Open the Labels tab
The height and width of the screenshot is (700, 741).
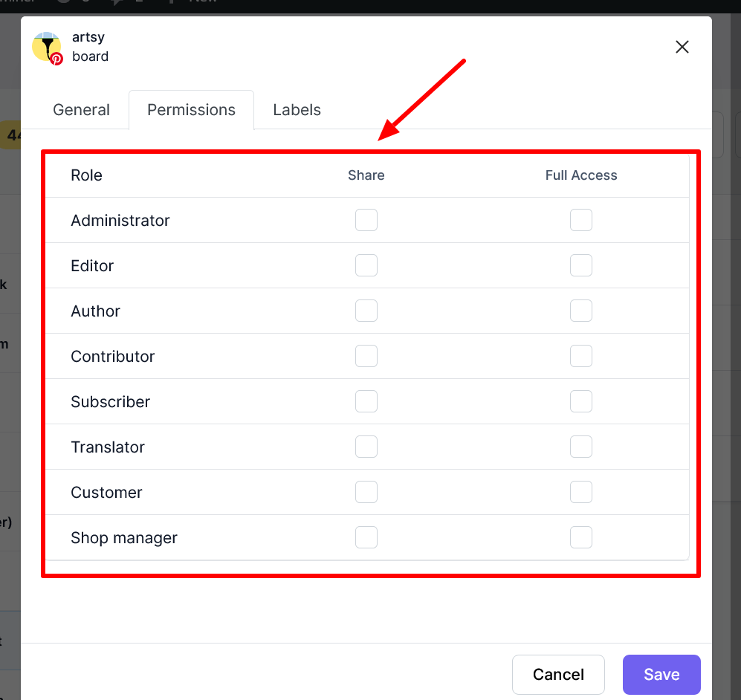(x=297, y=109)
